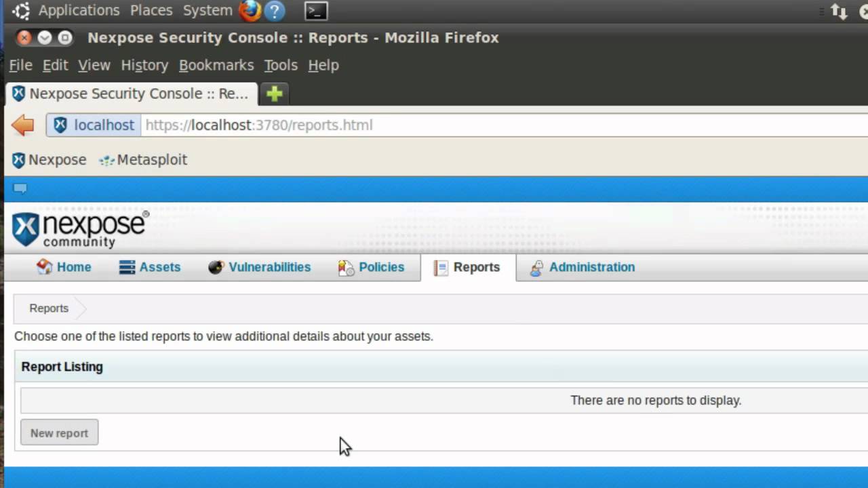The width and height of the screenshot is (868, 488).
Task: Click the small speech bubble icon in the blue bar
Action: [x=20, y=188]
